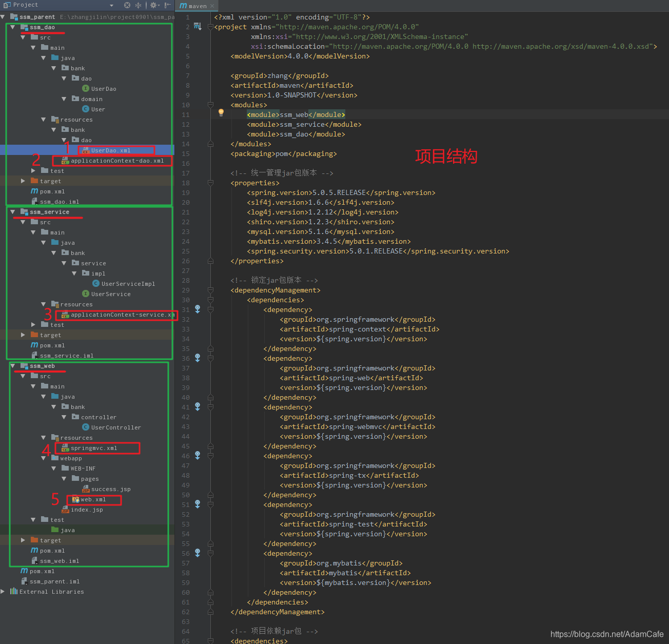Open success.jsp in pages folder
The height and width of the screenshot is (644, 669).
(x=106, y=489)
